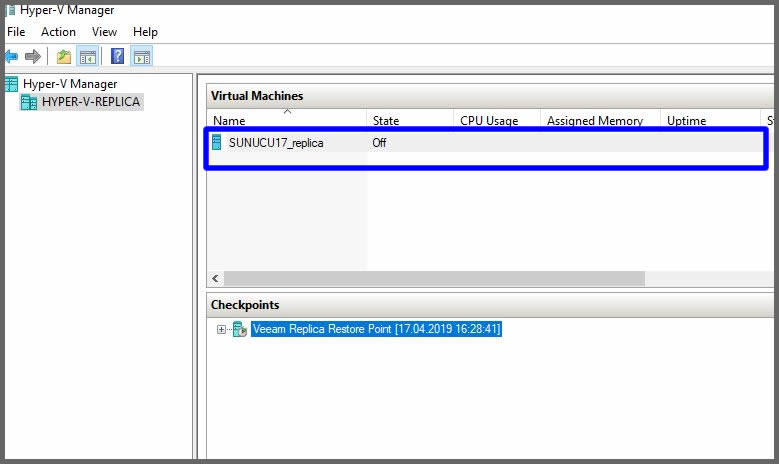Open the View menu

coord(104,32)
